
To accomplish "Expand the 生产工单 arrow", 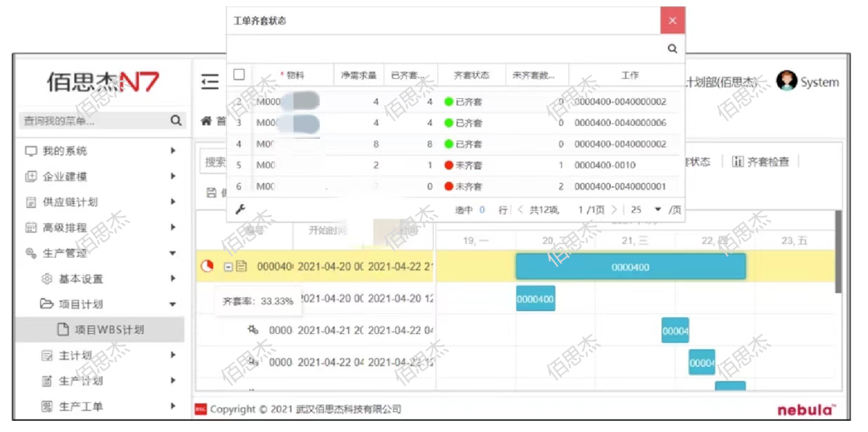I will tap(173, 406).
